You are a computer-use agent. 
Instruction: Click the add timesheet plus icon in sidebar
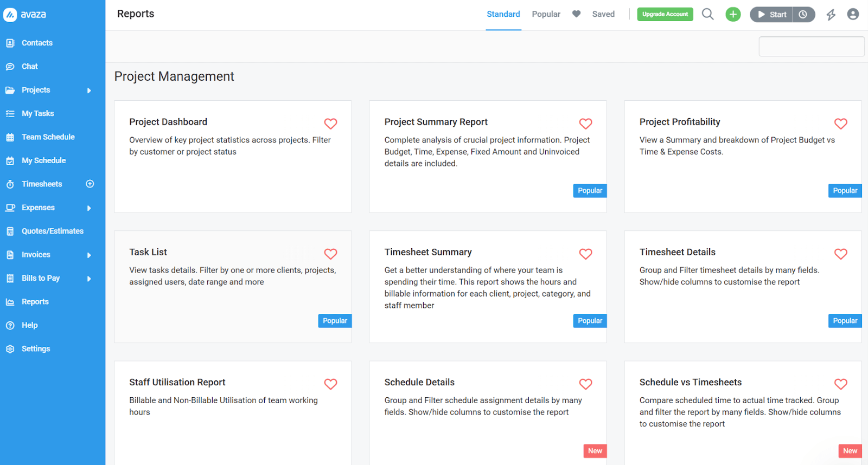point(90,184)
